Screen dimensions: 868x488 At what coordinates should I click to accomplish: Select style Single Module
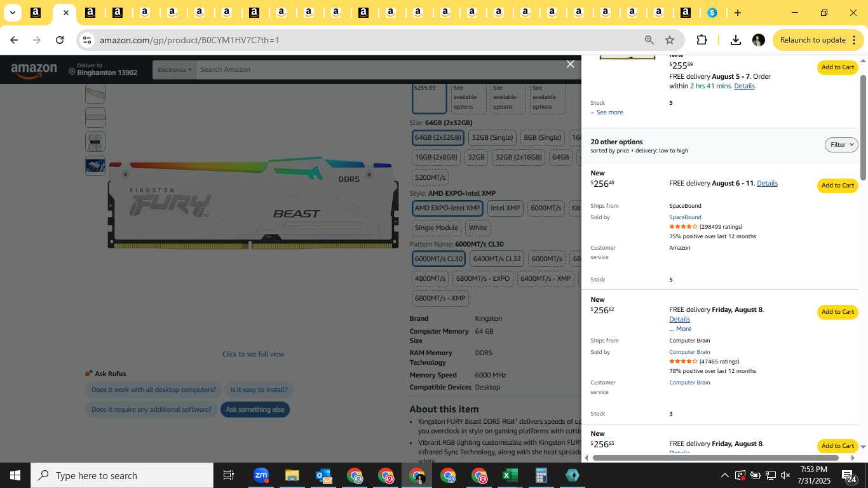coord(437,228)
